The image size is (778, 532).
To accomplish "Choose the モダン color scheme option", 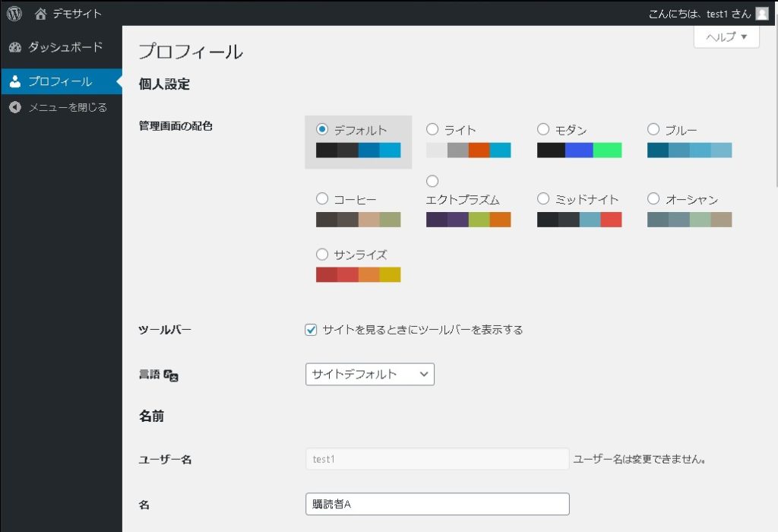I will 543,129.
